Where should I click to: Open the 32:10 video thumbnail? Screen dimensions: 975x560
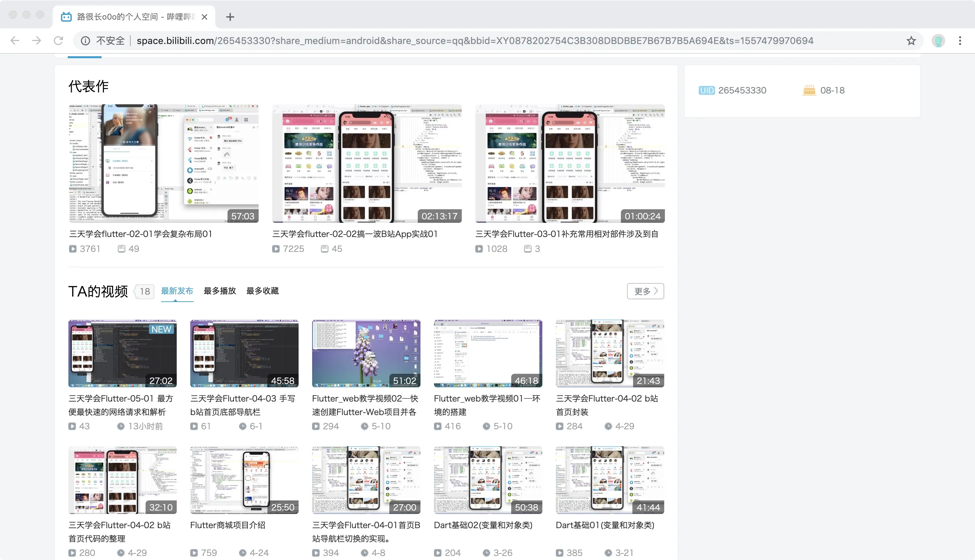coord(122,480)
